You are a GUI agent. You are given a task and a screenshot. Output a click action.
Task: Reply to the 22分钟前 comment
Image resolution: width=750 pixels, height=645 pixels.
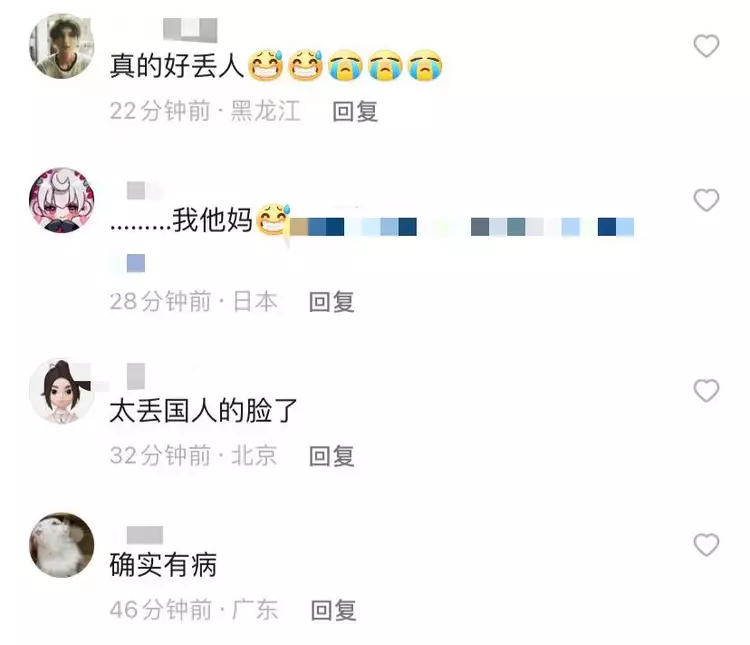coord(355,111)
